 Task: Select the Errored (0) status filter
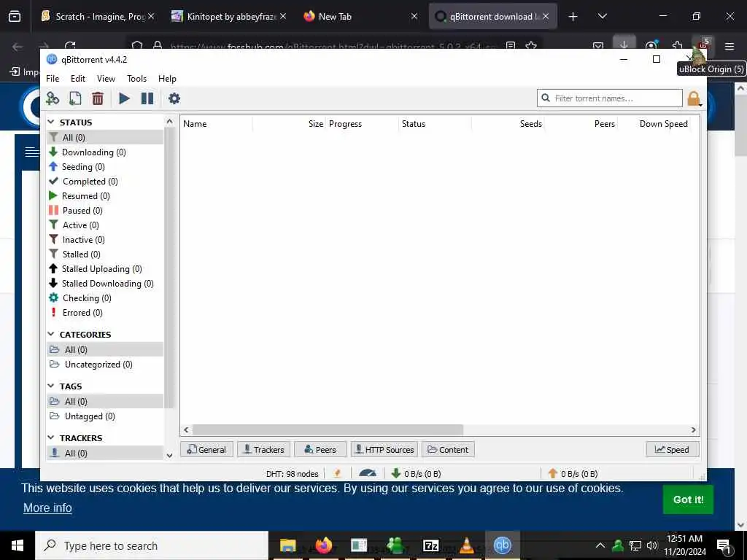pos(105,313)
